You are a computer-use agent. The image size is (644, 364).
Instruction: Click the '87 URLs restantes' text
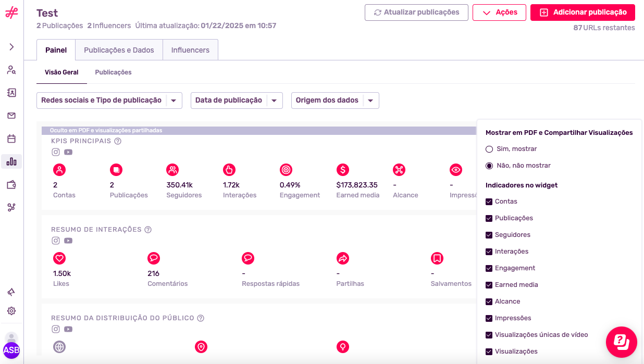(604, 28)
